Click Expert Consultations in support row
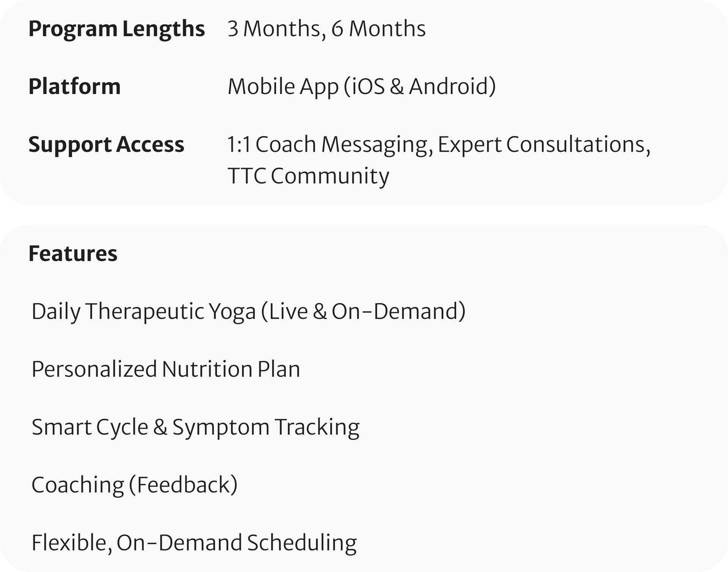 tap(544, 145)
